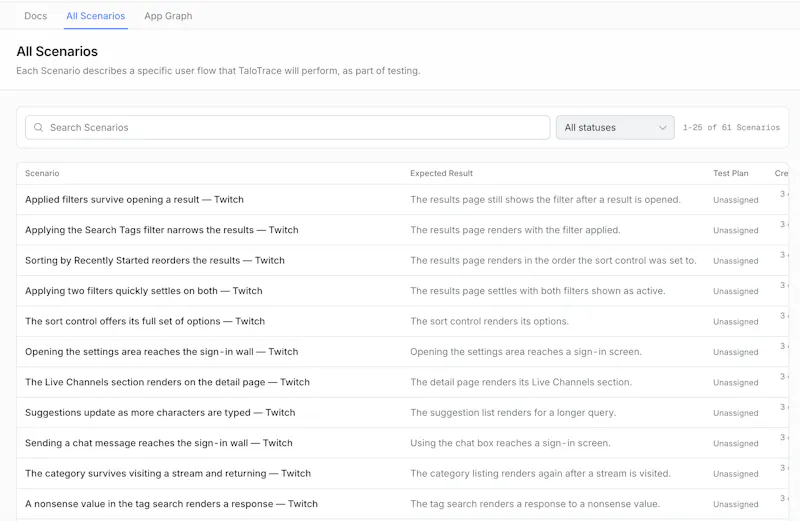Click Unassigned for 'A nonsense value' row
The height and width of the screenshot is (521, 800).
click(x=736, y=504)
